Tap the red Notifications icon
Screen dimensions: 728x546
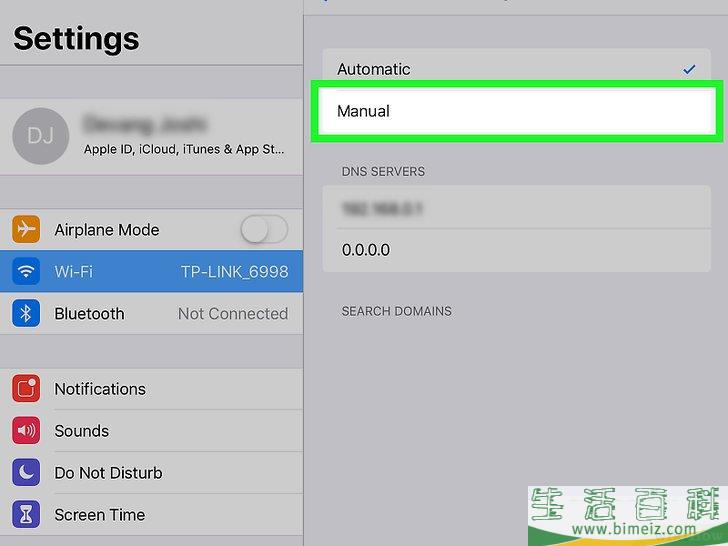(26, 389)
